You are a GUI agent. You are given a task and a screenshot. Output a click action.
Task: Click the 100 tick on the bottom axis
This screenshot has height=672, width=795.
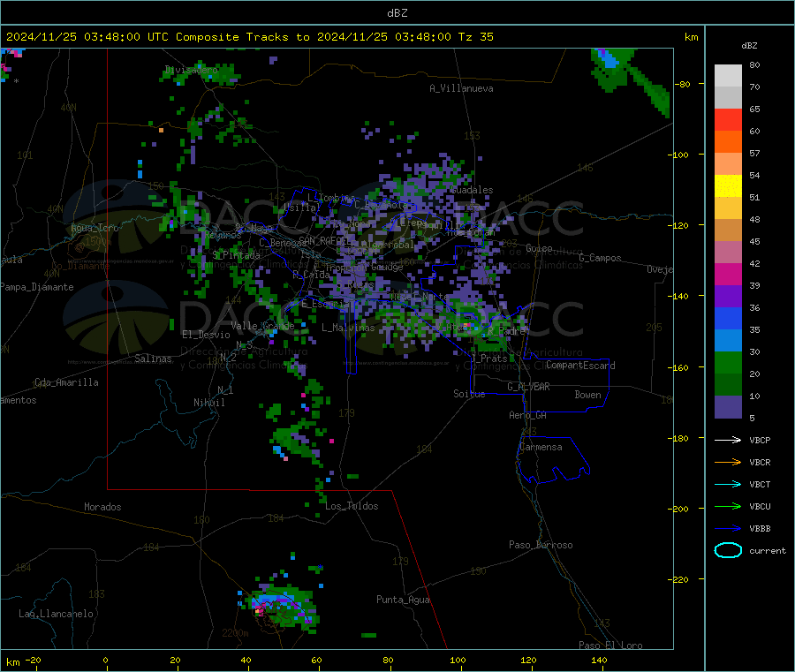point(458,660)
